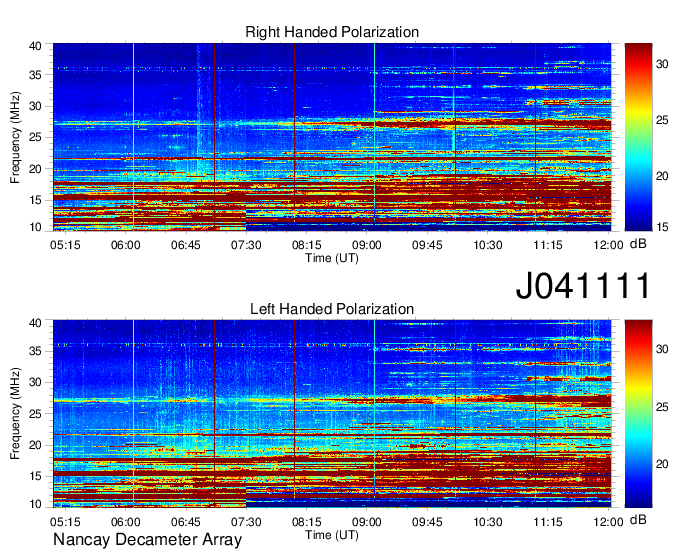
Task: Click the 30 label on the Left Handed color scale
Action: 662,349
